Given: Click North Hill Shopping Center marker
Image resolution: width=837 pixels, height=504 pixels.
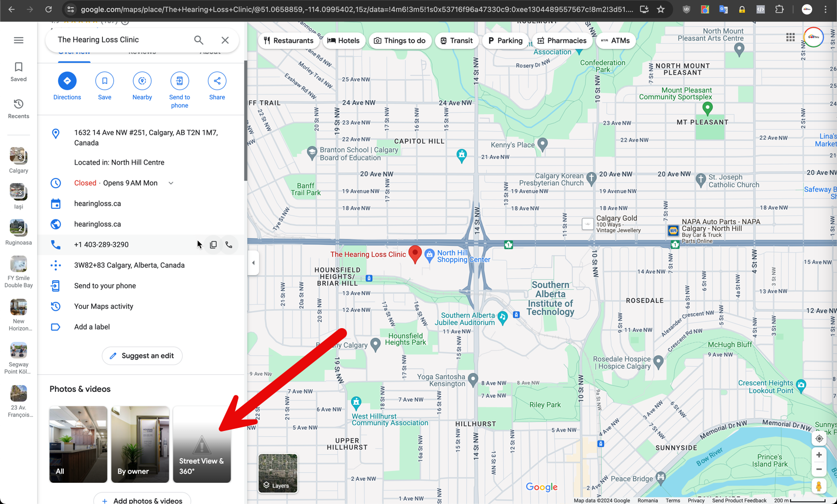Looking at the screenshot, I should point(429,255).
